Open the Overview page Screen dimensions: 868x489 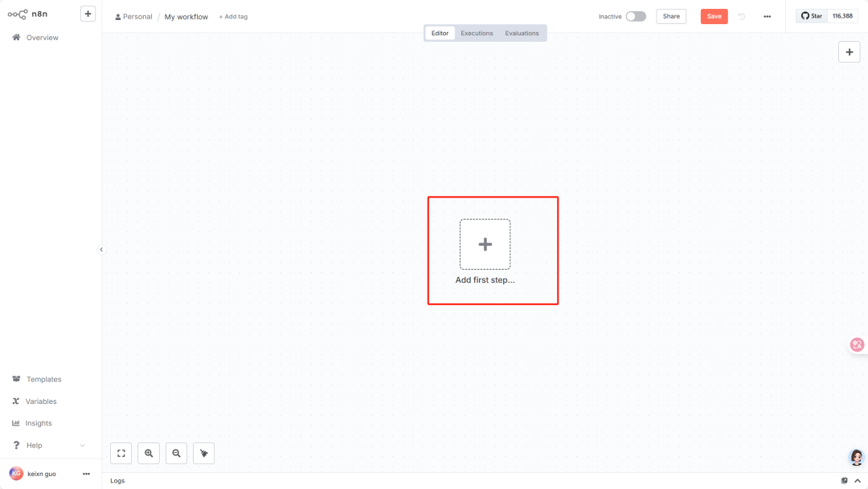pyautogui.click(x=42, y=38)
